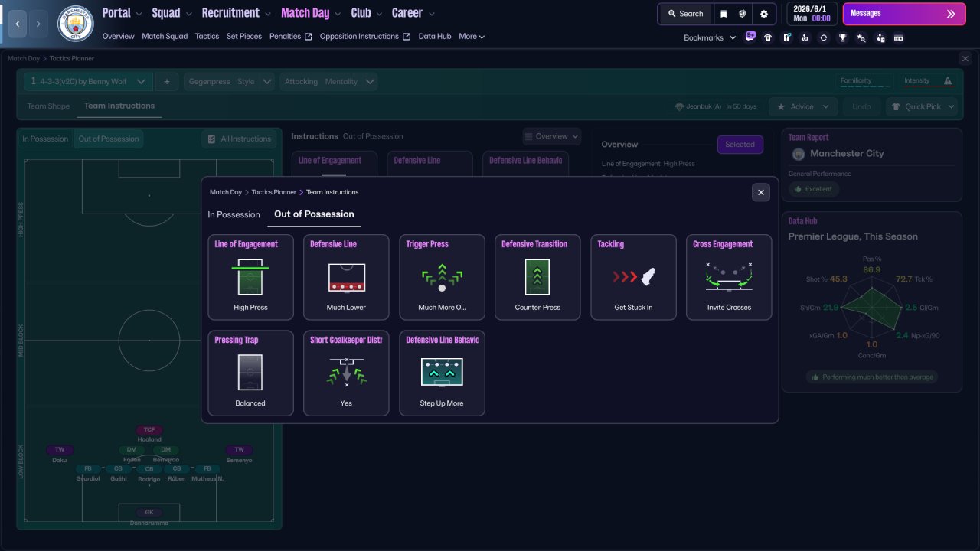
Task: Select the Out of Possession tab in the popup
Action: tap(314, 214)
